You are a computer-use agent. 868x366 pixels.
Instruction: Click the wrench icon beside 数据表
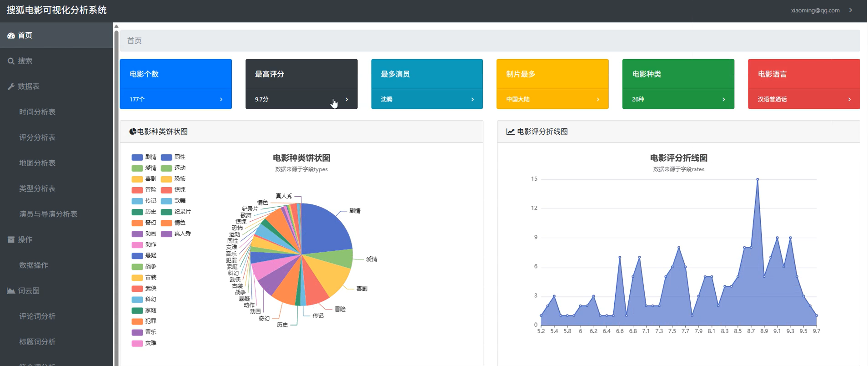[x=11, y=86]
